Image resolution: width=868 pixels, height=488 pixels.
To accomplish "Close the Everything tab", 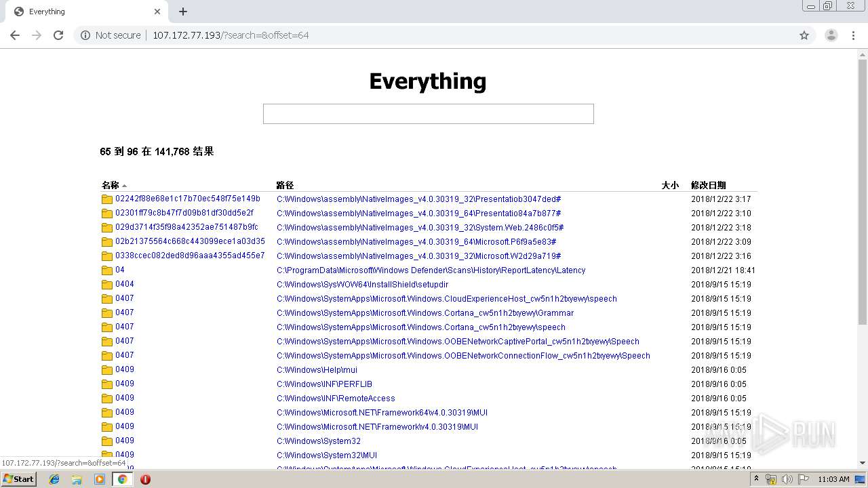I will [157, 12].
